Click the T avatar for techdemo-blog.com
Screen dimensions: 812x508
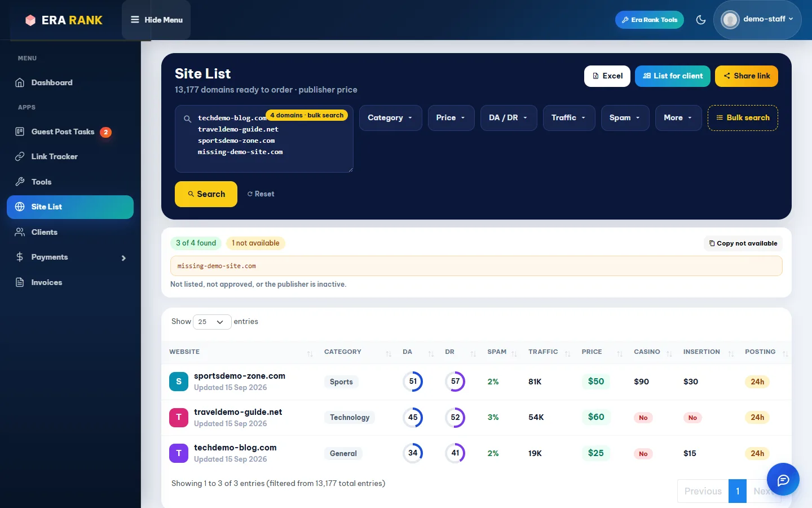[179, 453]
